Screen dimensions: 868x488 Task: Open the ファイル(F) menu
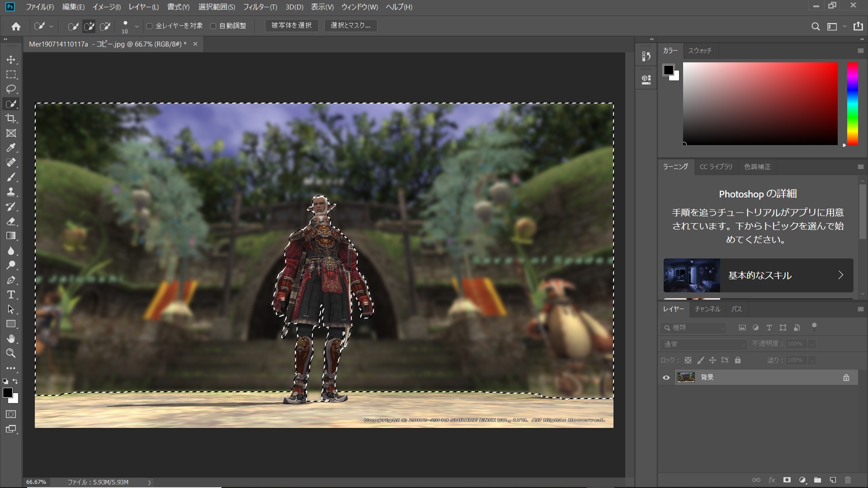40,7
